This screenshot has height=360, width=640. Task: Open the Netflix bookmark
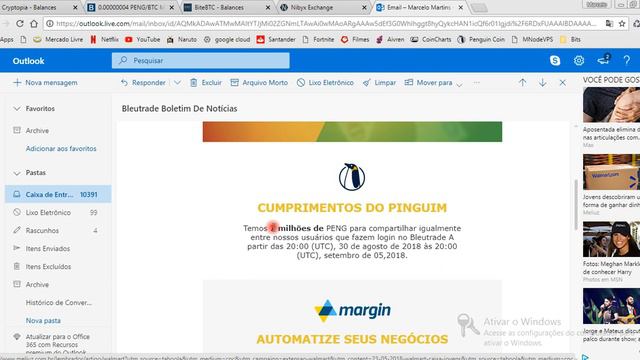click(104, 39)
